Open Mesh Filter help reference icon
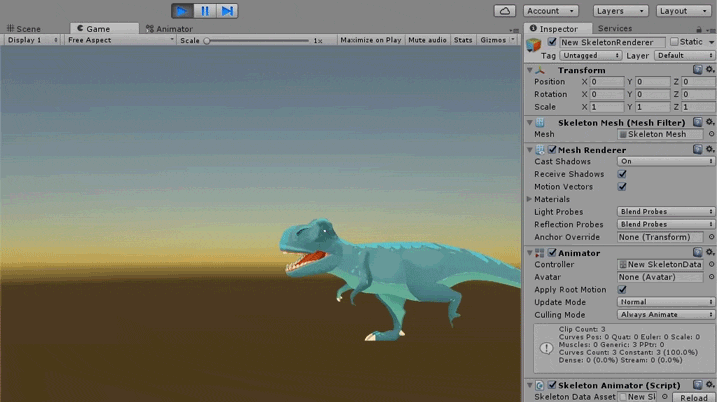This screenshot has height=402, width=718. [697, 122]
